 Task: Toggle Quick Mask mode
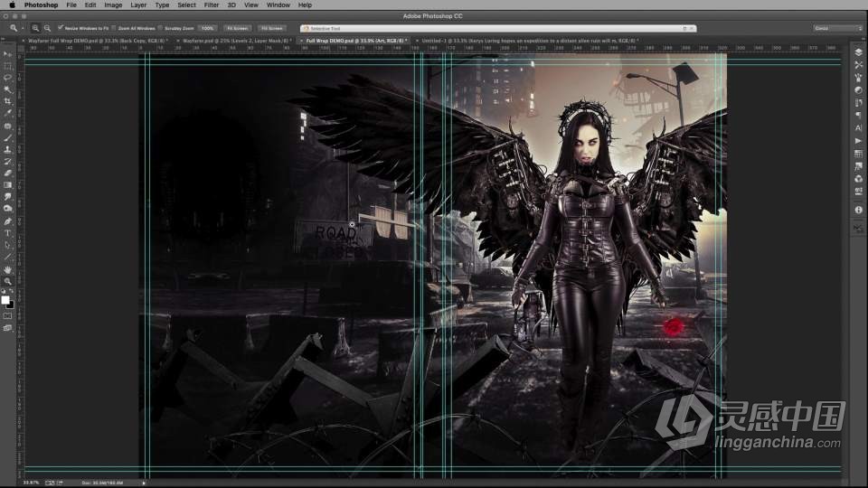pyautogui.click(x=7, y=316)
